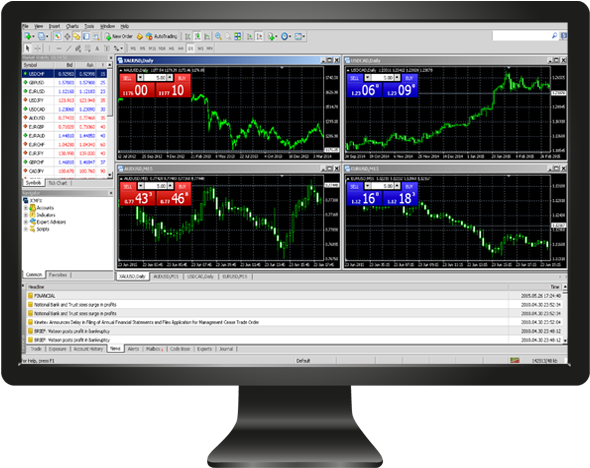Select the text label A tool
This screenshot has width=590, height=468.
97,48
